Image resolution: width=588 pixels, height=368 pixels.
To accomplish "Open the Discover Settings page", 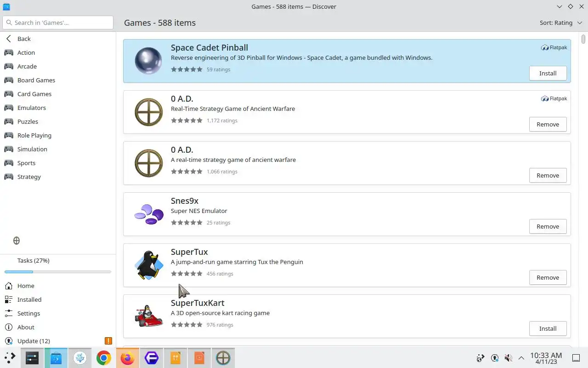I will 58,313.
